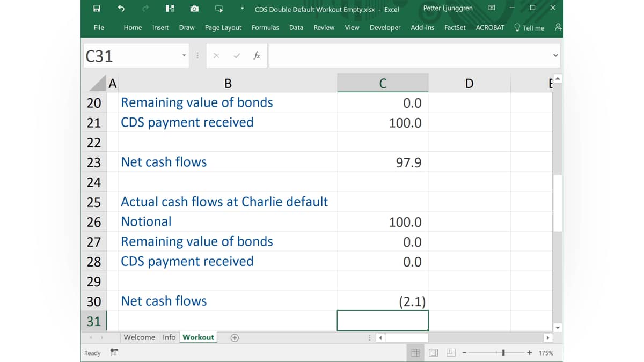Expand the Name Box dropdown arrow
Screen dimensions: 644x362
184,56
